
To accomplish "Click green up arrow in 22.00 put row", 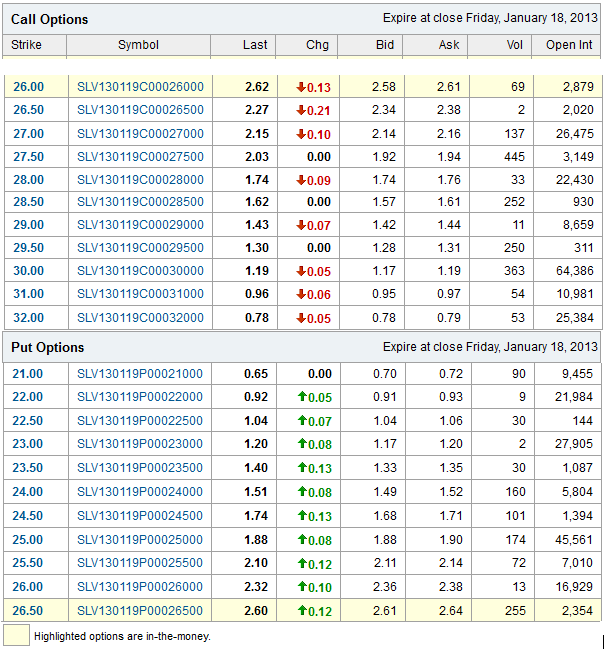I will (301, 397).
